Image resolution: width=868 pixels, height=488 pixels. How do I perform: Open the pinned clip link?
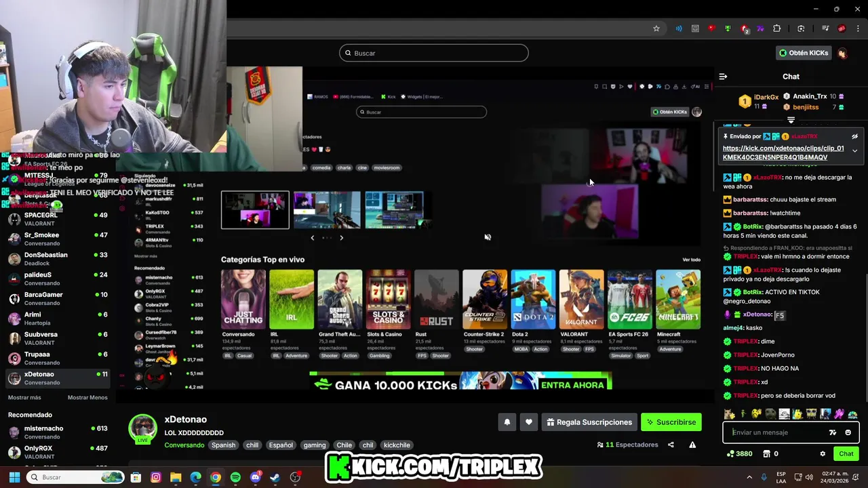click(x=783, y=152)
